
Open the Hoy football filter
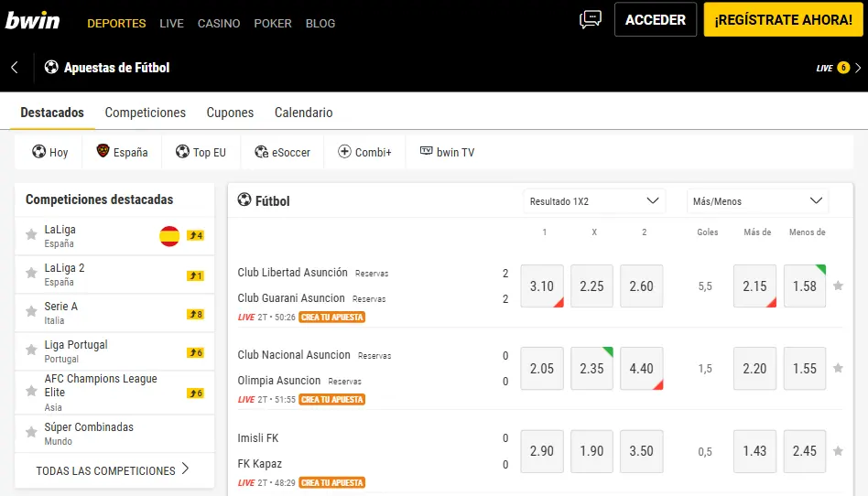tap(49, 152)
